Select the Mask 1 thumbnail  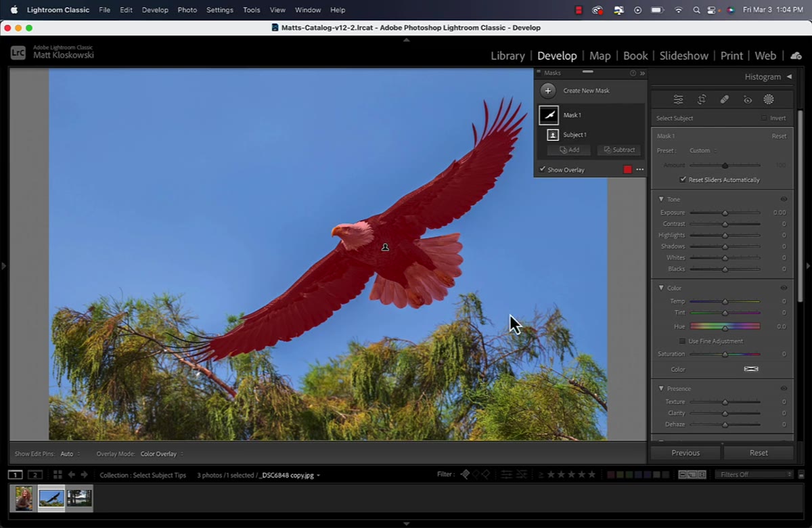pos(549,115)
